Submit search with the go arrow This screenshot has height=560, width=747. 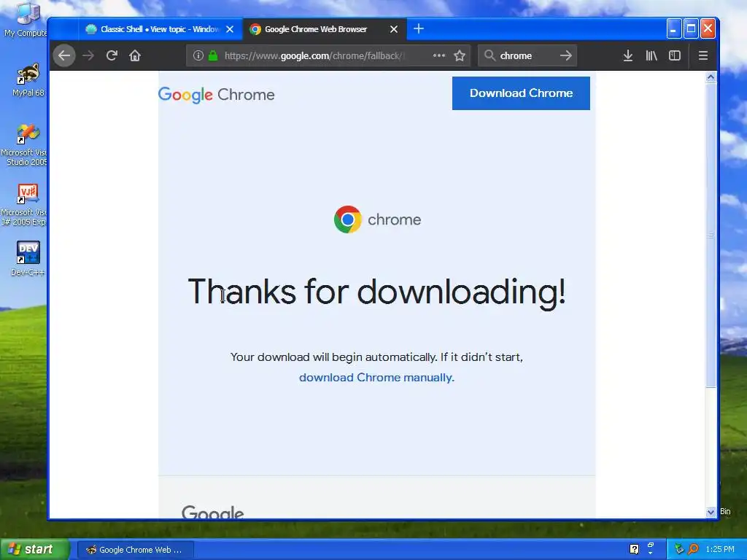click(565, 55)
